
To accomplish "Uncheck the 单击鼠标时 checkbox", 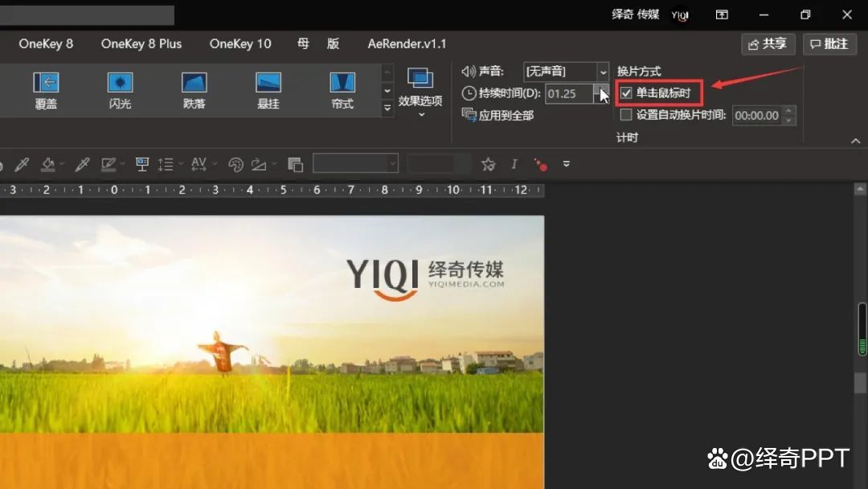I will [627, 93].
